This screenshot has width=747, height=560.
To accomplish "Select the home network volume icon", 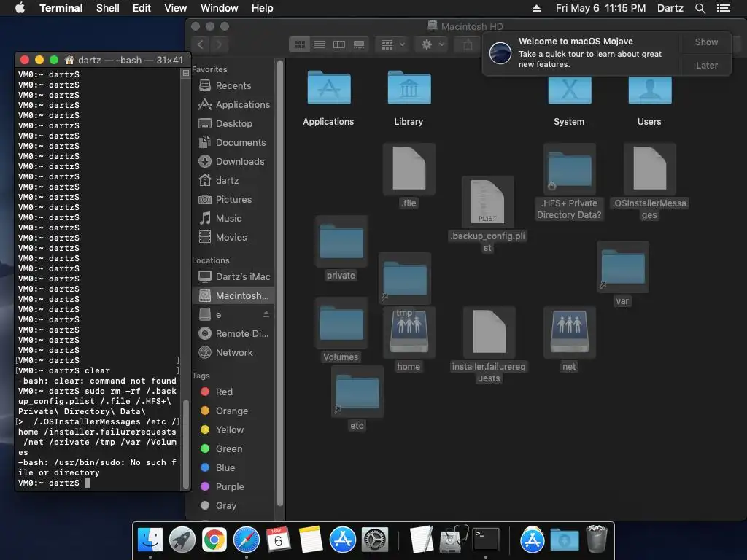I will [409, 332].
